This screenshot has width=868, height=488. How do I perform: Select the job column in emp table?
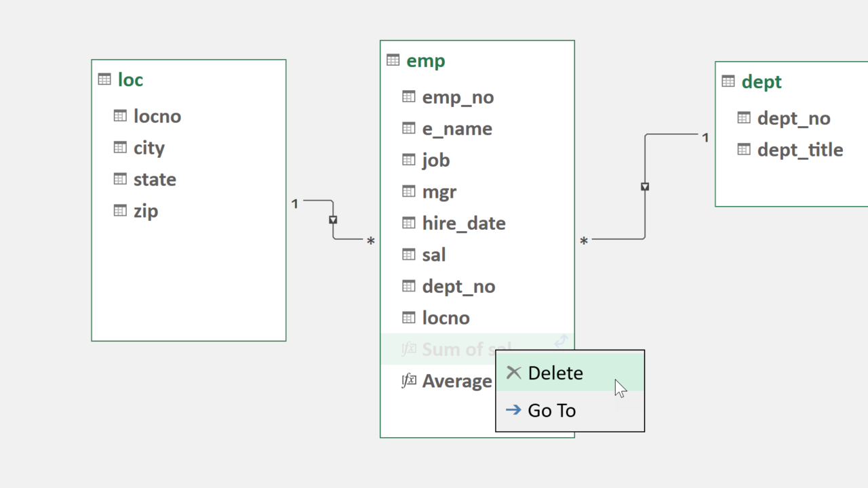coord(436,160)
